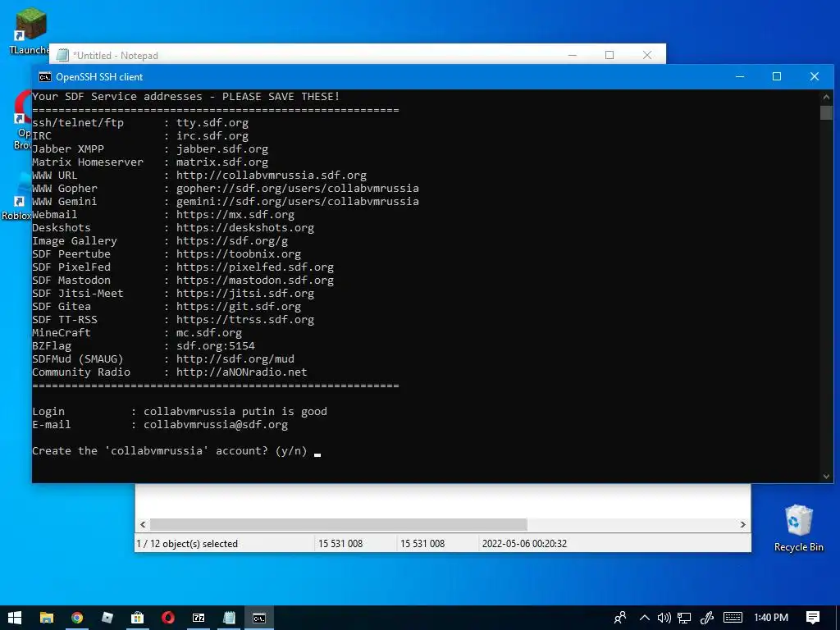Select the OpenSSH console taskbar button

259,618
